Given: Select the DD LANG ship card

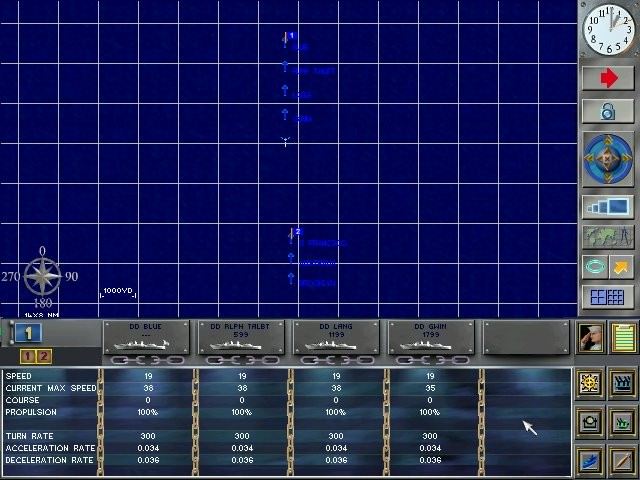Looking at the screenshot, I should point(335,337).
